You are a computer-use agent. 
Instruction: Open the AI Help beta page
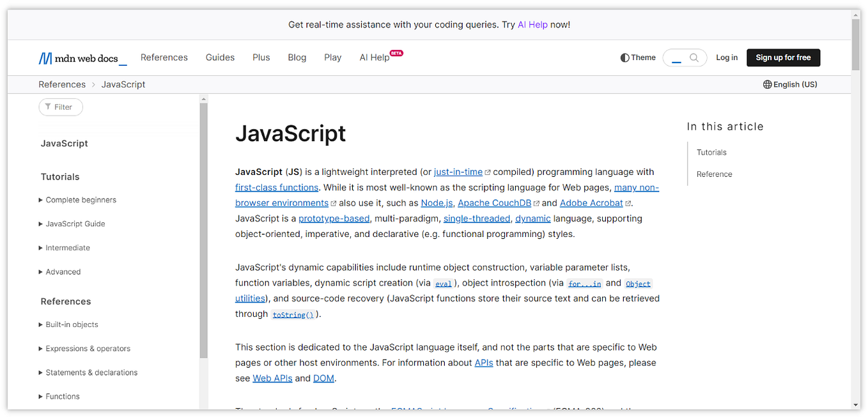(x=375, y=57)
